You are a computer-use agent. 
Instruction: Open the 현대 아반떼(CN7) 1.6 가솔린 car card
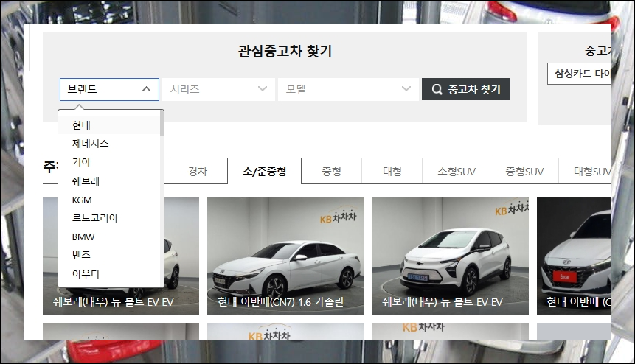click(285, 256)
